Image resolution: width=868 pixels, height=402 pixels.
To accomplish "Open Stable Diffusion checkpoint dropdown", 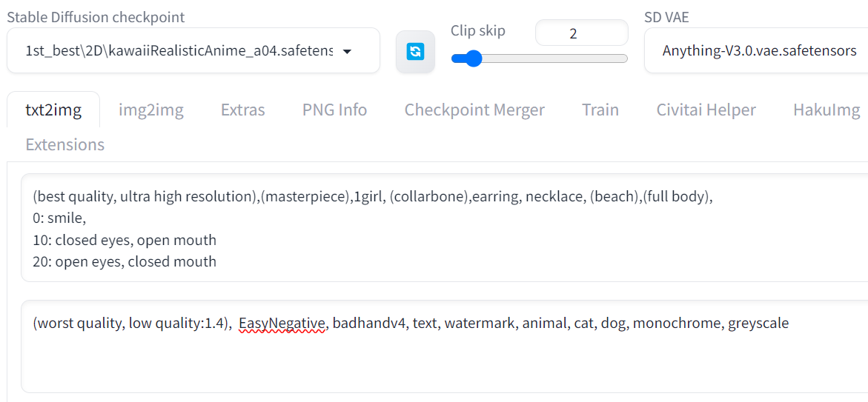I will pyautogui.click(x=193, y=51).
